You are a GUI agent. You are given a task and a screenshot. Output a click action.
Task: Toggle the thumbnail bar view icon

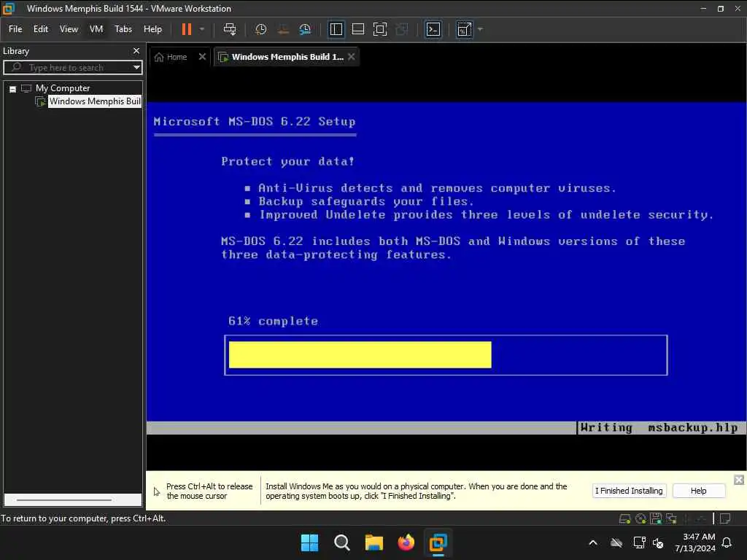coord(357,29)
